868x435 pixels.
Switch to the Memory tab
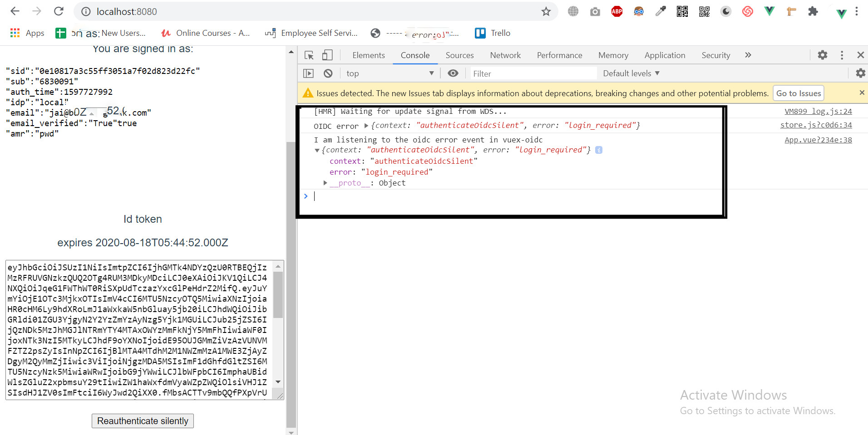point(613,55)
